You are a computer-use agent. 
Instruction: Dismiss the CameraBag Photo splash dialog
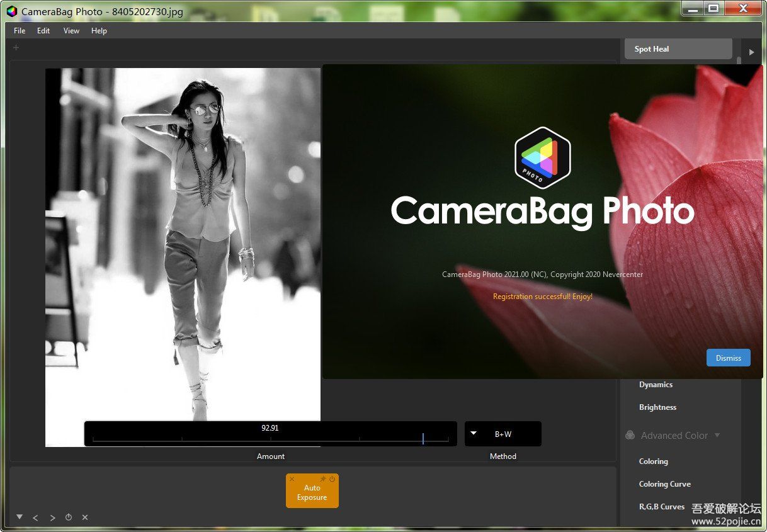click(x=728, y=358)
